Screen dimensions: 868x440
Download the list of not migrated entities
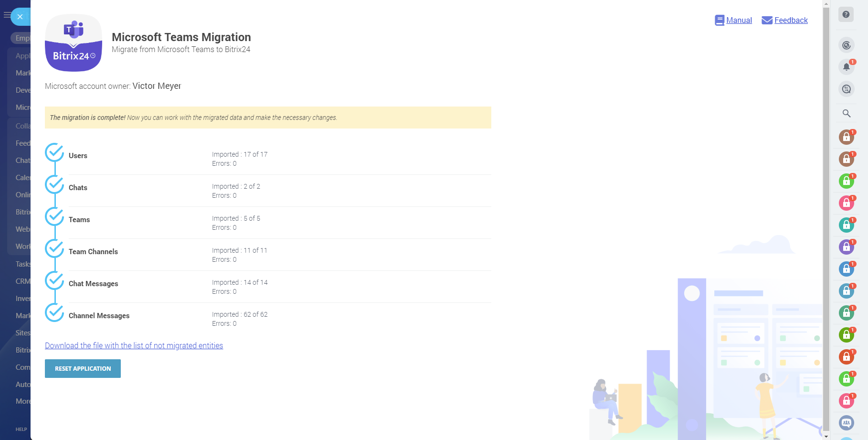pyautogui.click(x=134, y=345)
